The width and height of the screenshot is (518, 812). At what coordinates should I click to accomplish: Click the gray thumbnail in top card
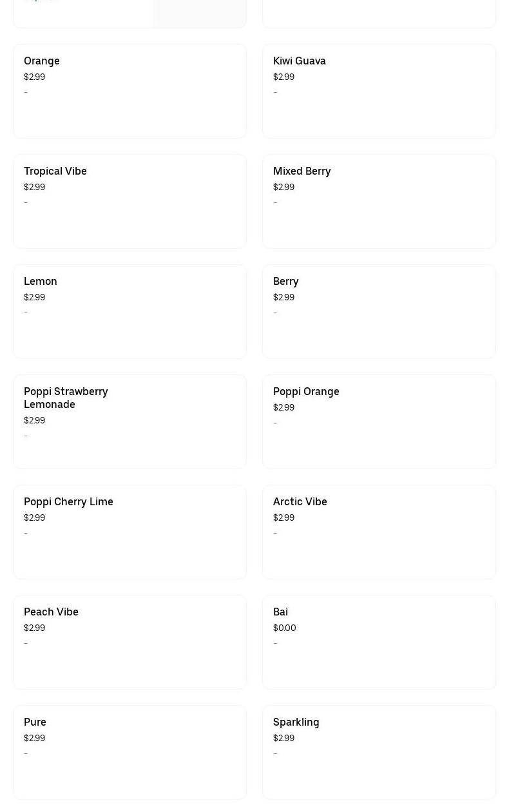pos(199,13)
